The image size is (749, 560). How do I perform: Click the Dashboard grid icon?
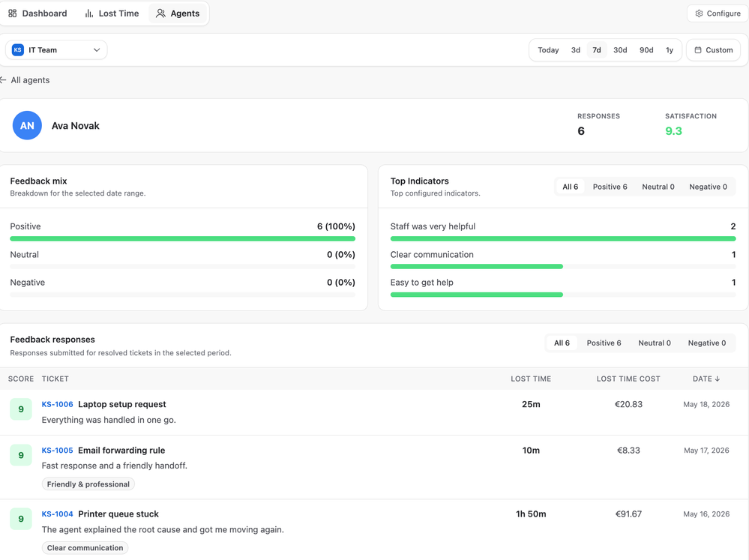tap(13, 13)
